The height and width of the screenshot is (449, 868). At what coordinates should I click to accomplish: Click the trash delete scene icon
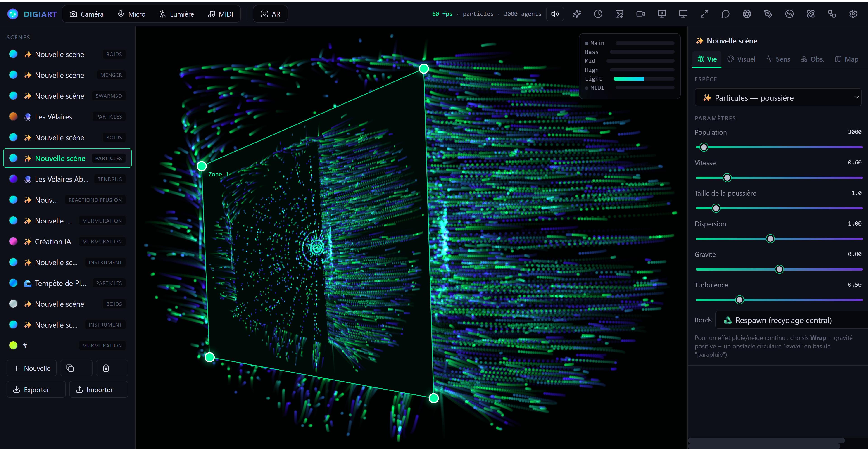click(x=112, y=368)
